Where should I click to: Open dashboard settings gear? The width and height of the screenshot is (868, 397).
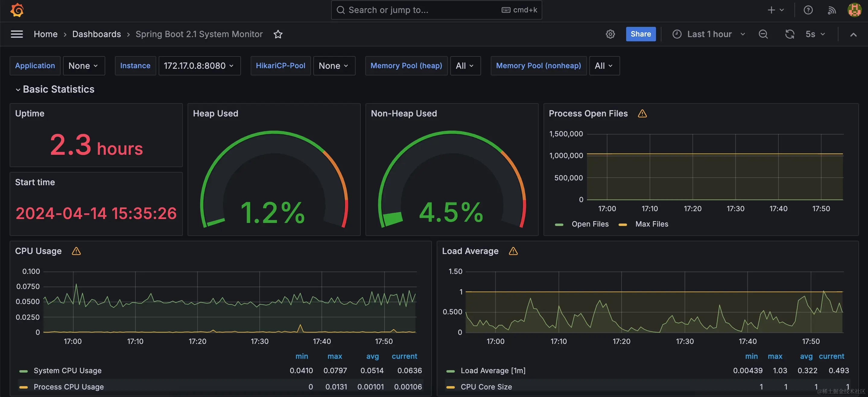[x=610, y=34]
